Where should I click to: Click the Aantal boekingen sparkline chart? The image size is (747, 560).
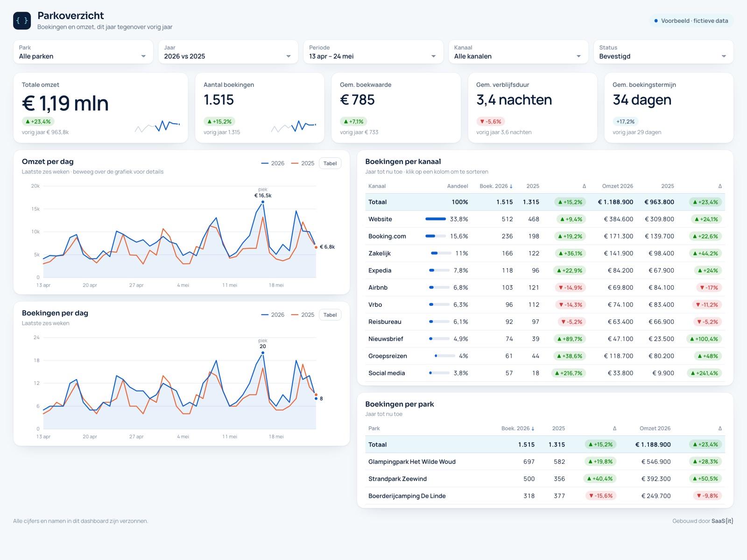pyautogui.click(x=294, y=126)
